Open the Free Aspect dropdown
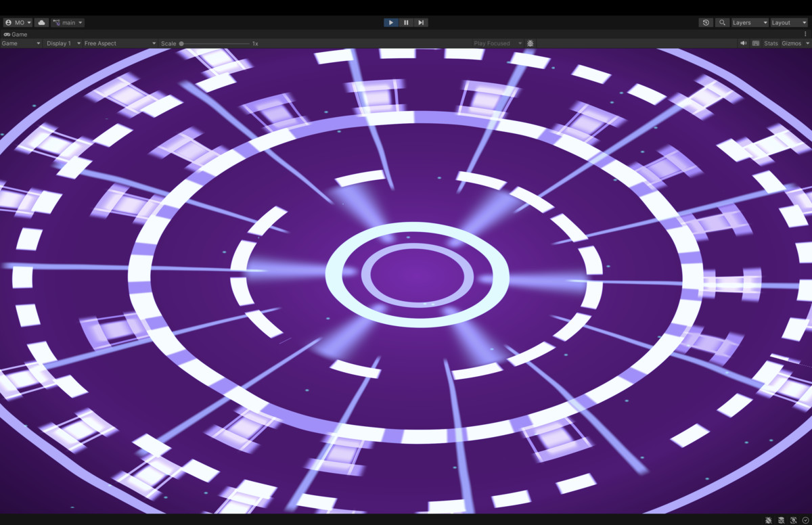 pos(120,43)
